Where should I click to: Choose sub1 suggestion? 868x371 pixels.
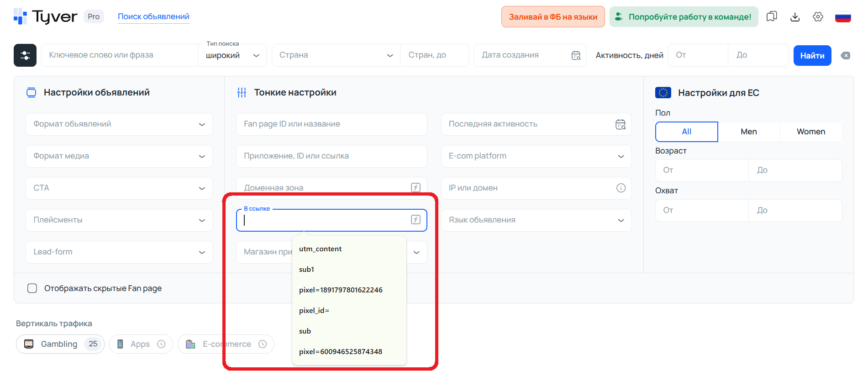[x=349, y=270]
